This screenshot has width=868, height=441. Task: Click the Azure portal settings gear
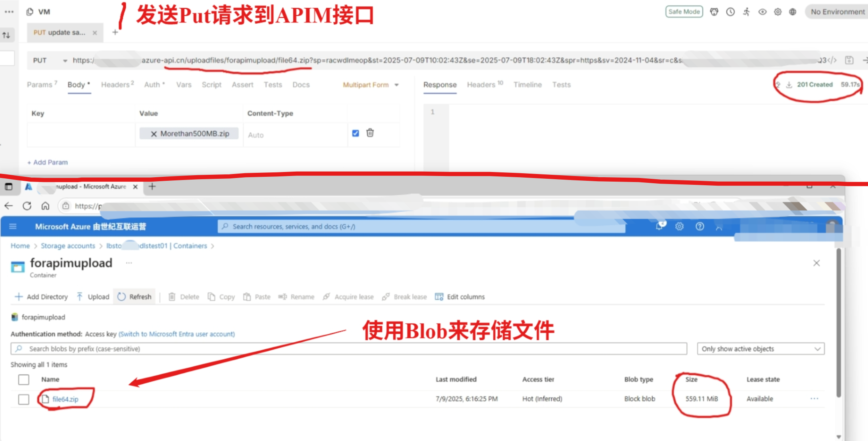click(x=679, y=227)
